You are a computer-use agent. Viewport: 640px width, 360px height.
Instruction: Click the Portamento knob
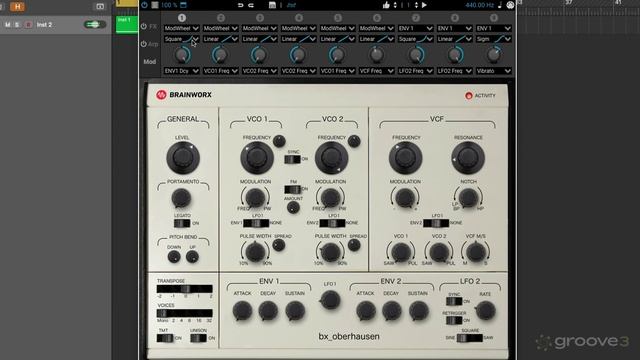tap(181, 198)
